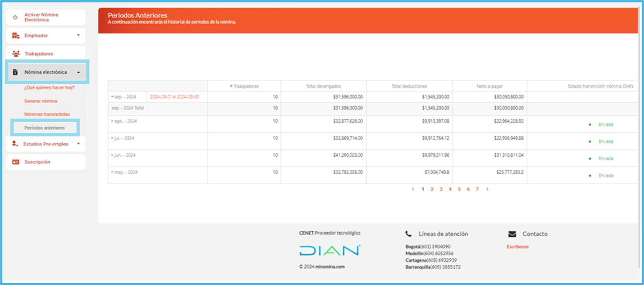
Task: Click the © 2024 minomina.com footer text
Action: coord(322,267)
